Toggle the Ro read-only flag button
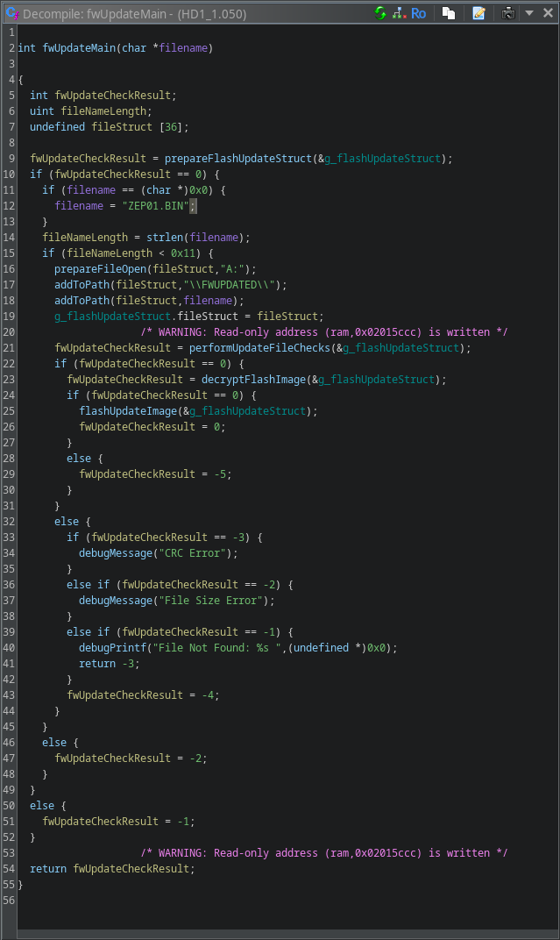 coord(419,13)
